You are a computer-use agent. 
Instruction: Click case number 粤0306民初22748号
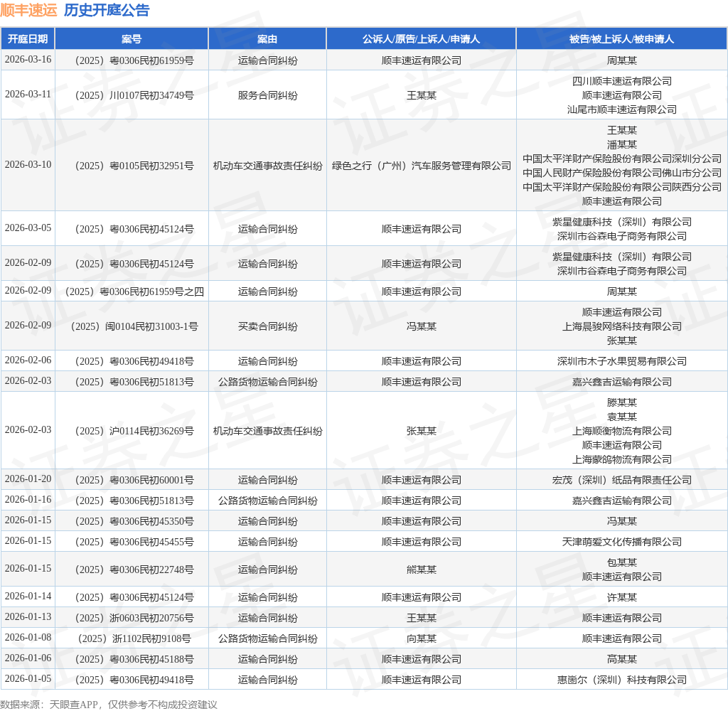tap(134, 570)
